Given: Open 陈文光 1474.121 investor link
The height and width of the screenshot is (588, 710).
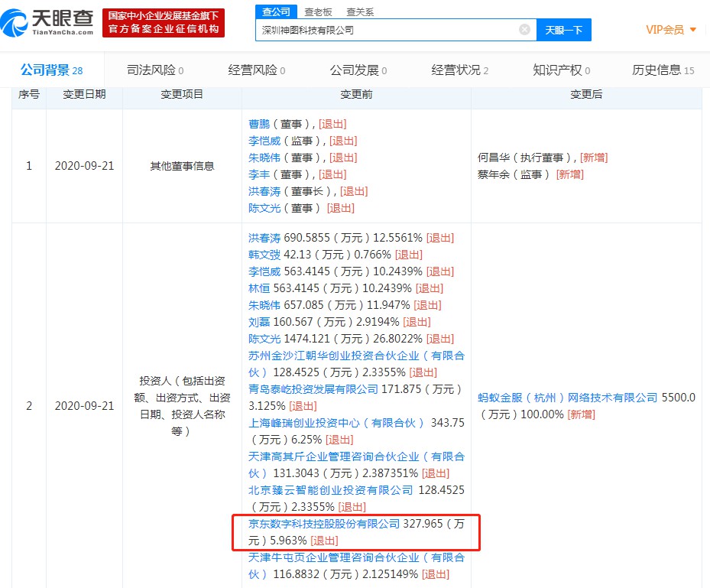Looking at the screenshot, I should tap(264, 339).
